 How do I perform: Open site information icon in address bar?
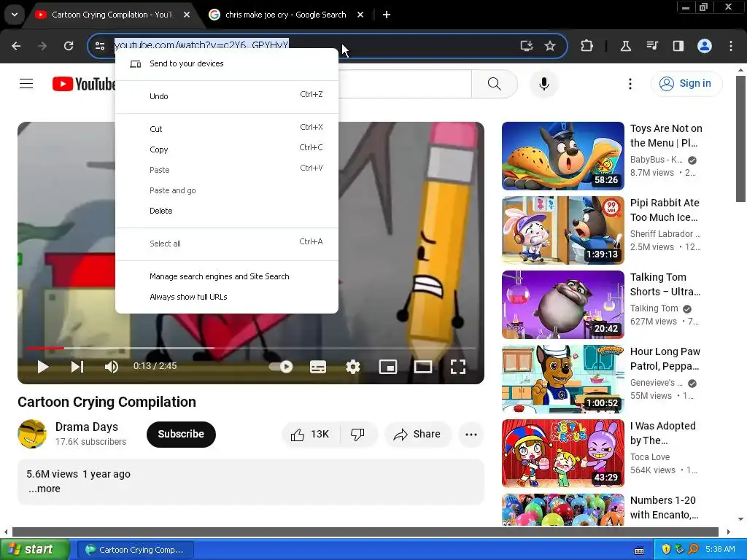coord(100,46)
